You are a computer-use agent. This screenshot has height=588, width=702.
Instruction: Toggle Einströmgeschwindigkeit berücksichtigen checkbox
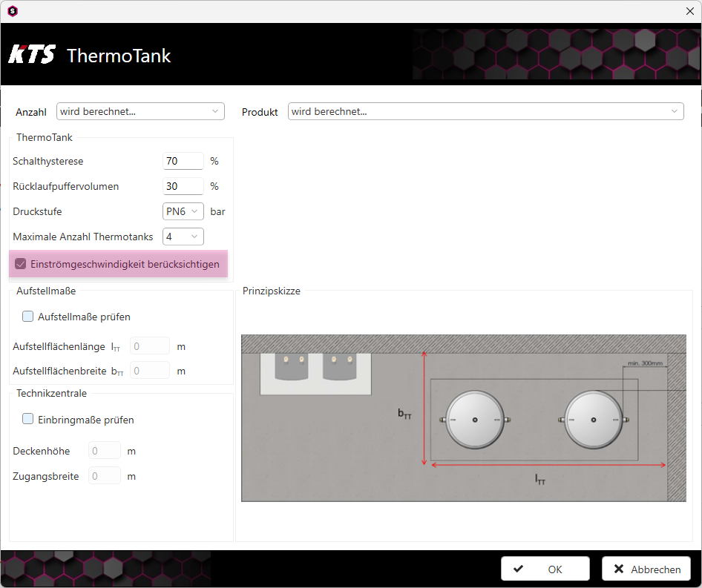point(21,264)
